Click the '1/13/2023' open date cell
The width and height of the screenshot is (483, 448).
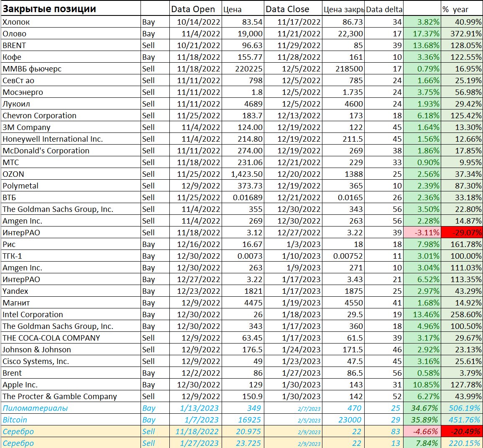(x=196, y=408)
